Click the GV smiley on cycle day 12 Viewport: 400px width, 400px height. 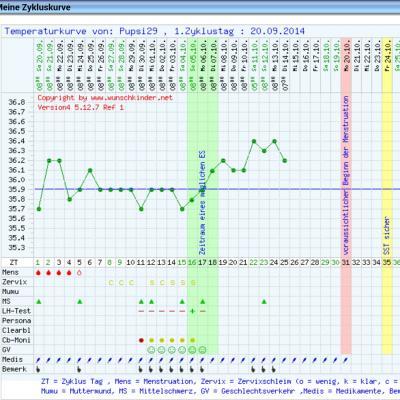[151, 350]
